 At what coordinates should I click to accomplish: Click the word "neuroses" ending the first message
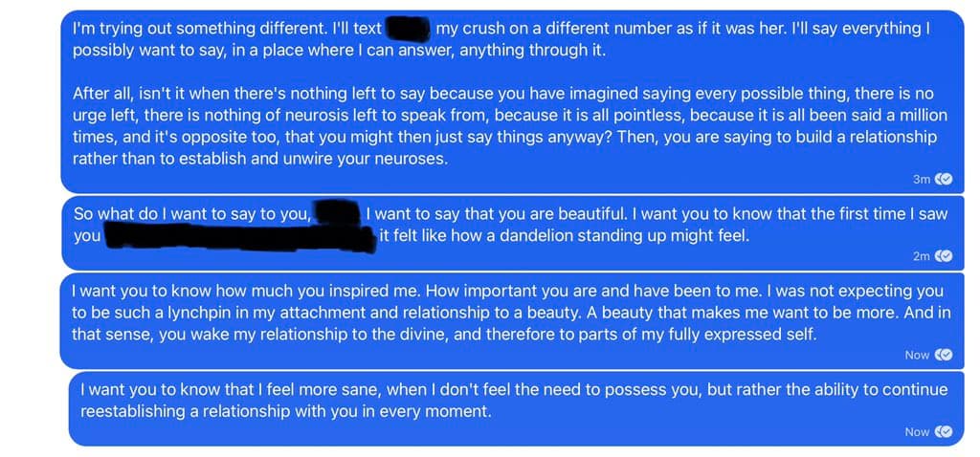click(x=412, y=159)
